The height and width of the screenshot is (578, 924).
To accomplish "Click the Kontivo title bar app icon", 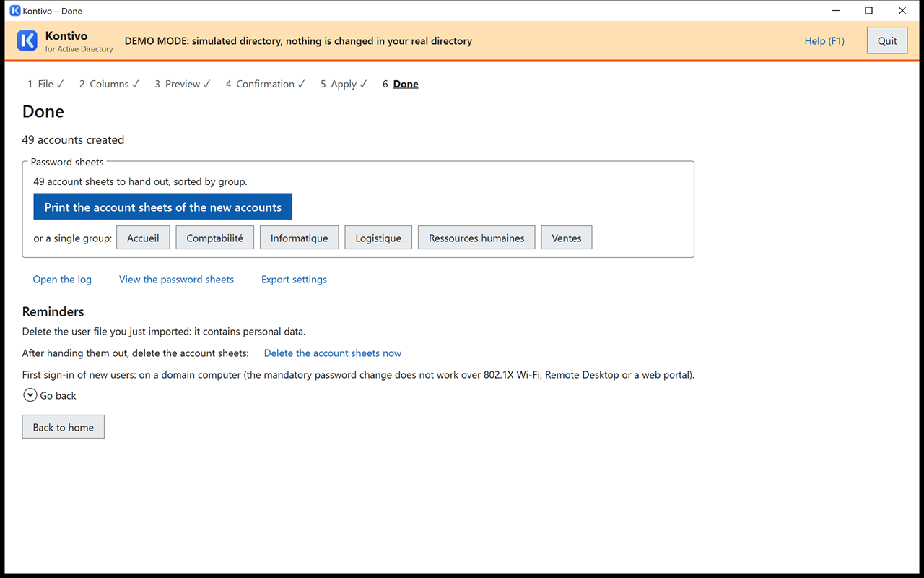I will pyautogui.click(x=14, y=11).
